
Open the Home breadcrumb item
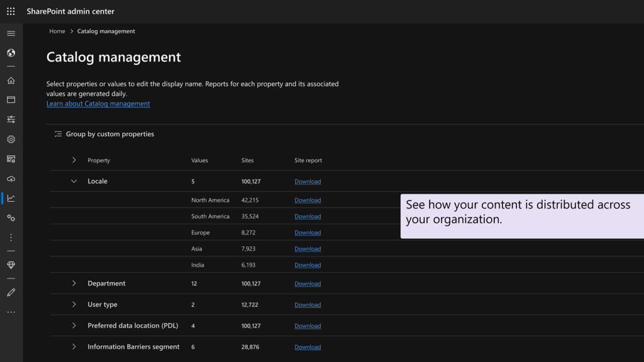tap(57, 31)
